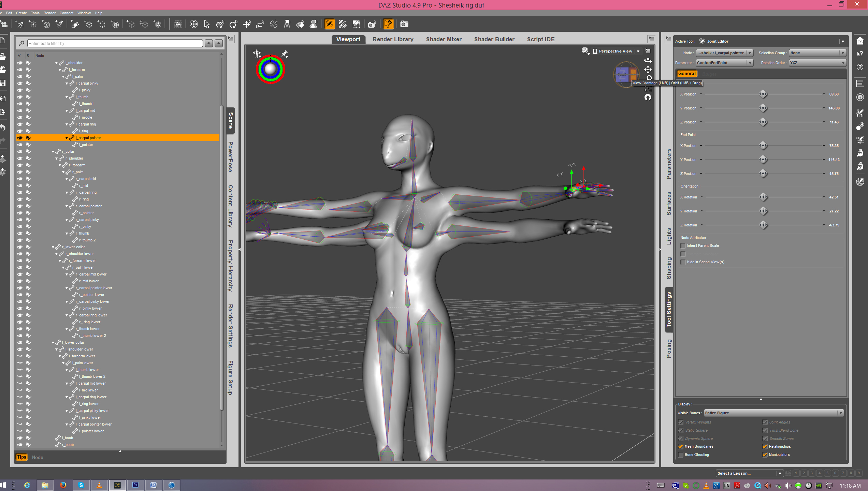
Task: Open the Rotation Order dropdown
Action: pos(818,63)
